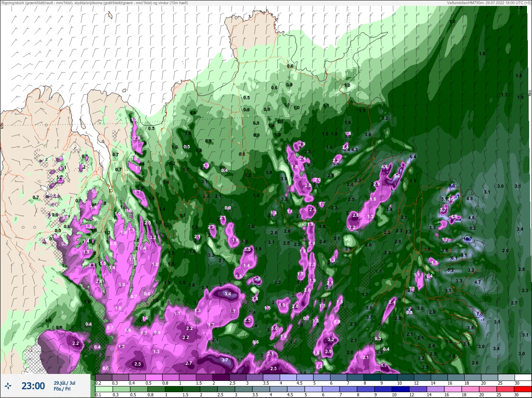This screenshot has height=398, width=532.
Task: Click the 23:00 forecast time display
Action: click(x=33, y=386)
